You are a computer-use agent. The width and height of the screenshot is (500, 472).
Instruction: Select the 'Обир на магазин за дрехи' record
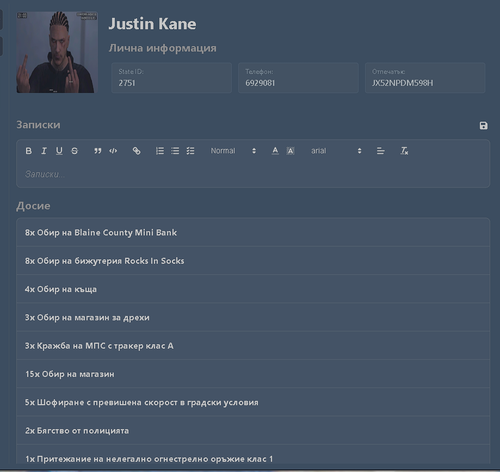[253, 317]
